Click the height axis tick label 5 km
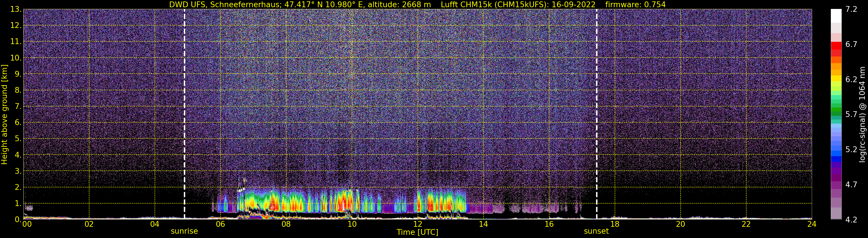Viewport: 868px width, 238px height. [18, 139]
